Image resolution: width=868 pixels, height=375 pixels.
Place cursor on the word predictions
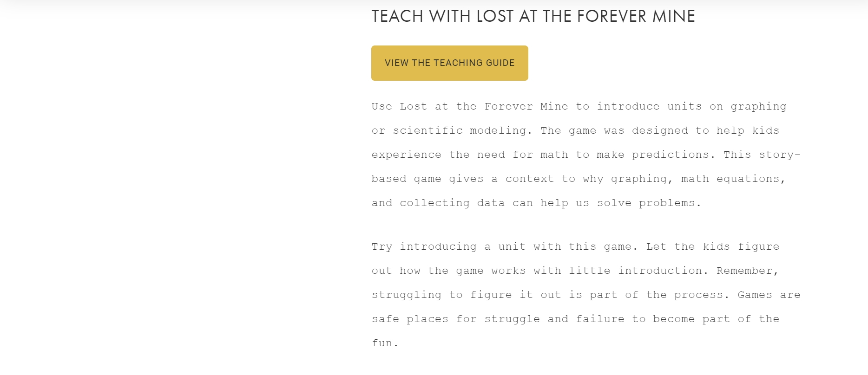click(670, 155)
